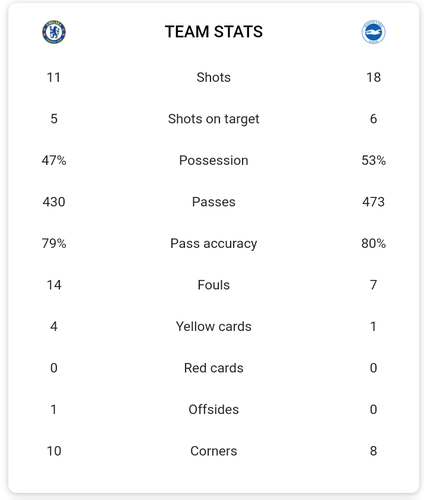Click the Brighton club crest icon
Image resolution: width=424 pixels, height=500 pixels.
pos(373,32)
